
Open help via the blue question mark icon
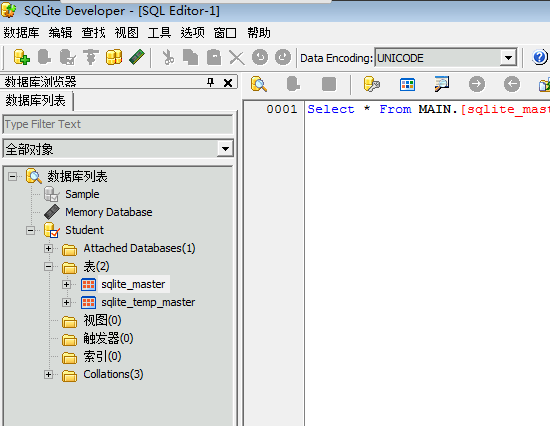540,57
